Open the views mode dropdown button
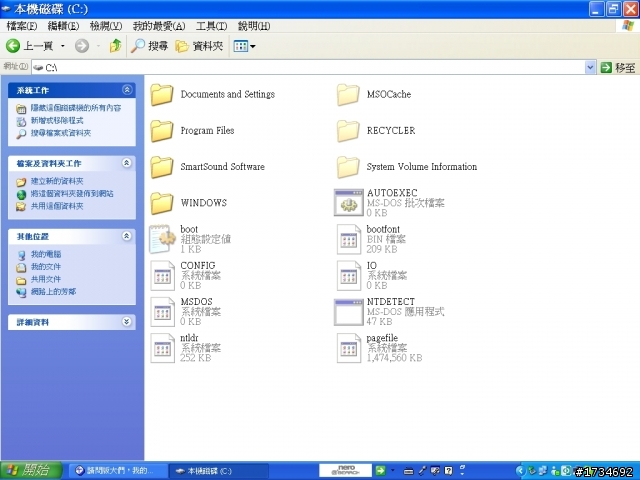The width and height of the screenshot is (640, 480). click(x=244, y=46)
